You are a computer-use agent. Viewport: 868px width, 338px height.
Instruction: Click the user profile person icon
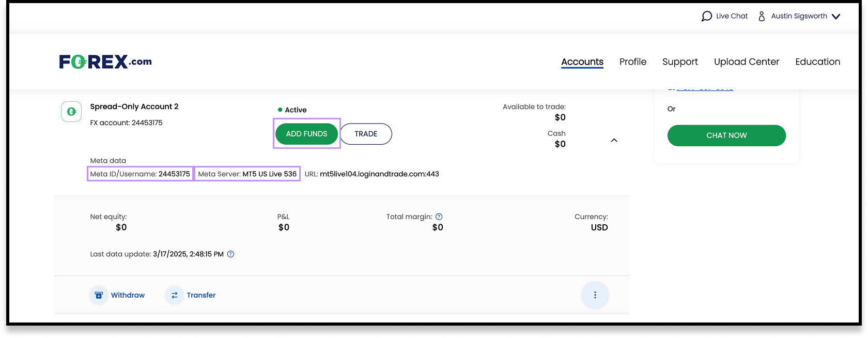[762, 17]
